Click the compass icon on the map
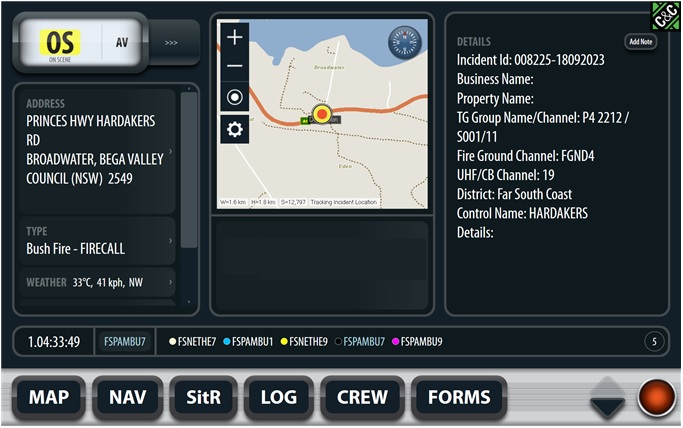This screenshot has width=683, height=428. point(405,43)
